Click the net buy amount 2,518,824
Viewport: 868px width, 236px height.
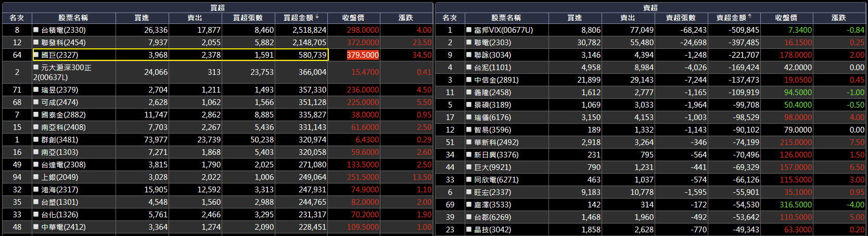click(x=309, y=30)
